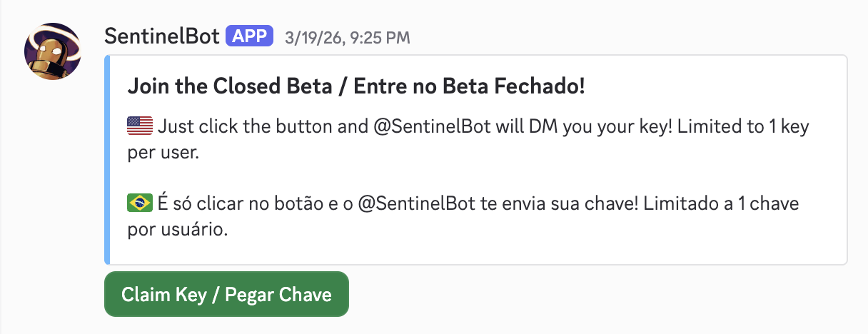The height and width of the screenshot is (334, 868).
Task: Open the SentinelBot robot avatar
Action: (52, 51)
